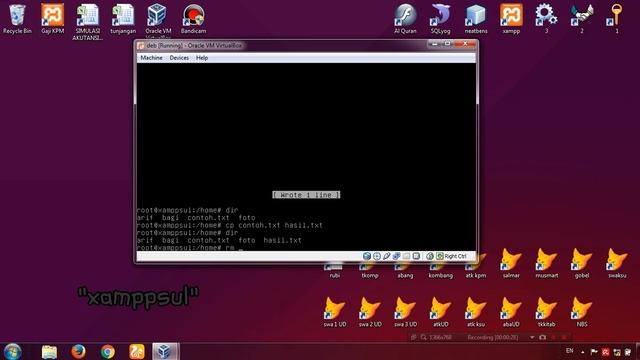The width and height of the screenshot is (640, 360).
Task: Open the Gaji KPM desktop shortcut
Action: [x=52, y=19]
